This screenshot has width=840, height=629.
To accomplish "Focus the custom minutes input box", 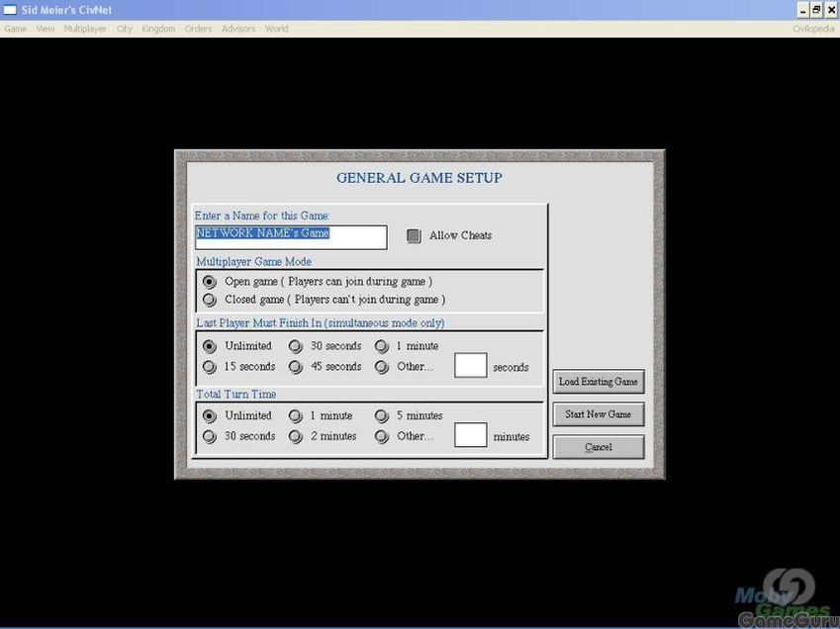I will click(470, 435).
